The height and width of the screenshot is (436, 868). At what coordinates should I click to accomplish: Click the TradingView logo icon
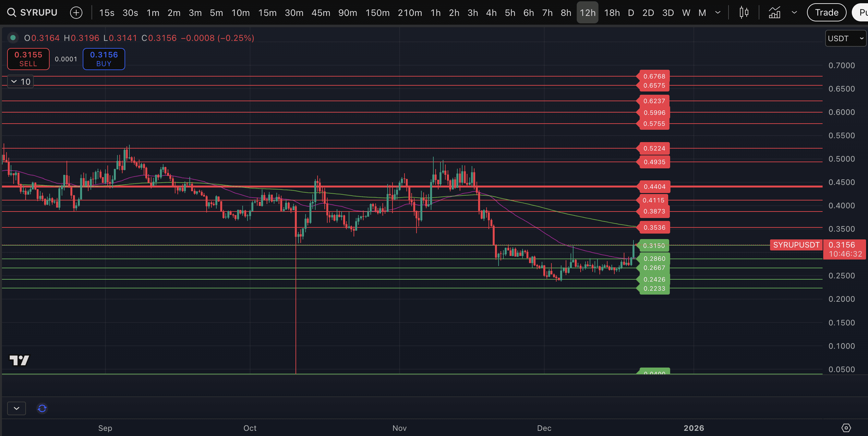click(19, 360)
